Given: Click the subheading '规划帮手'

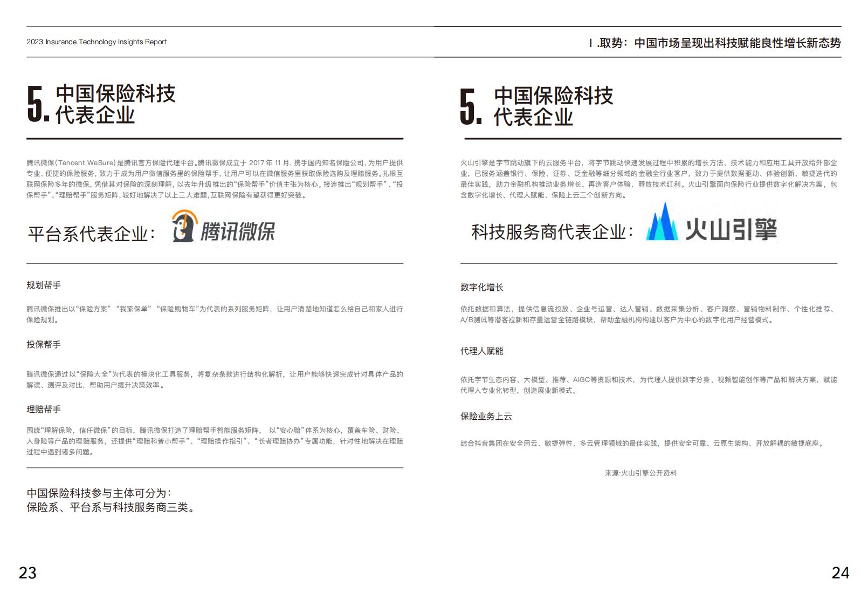Looking at the screenshot, I should 44,285.
